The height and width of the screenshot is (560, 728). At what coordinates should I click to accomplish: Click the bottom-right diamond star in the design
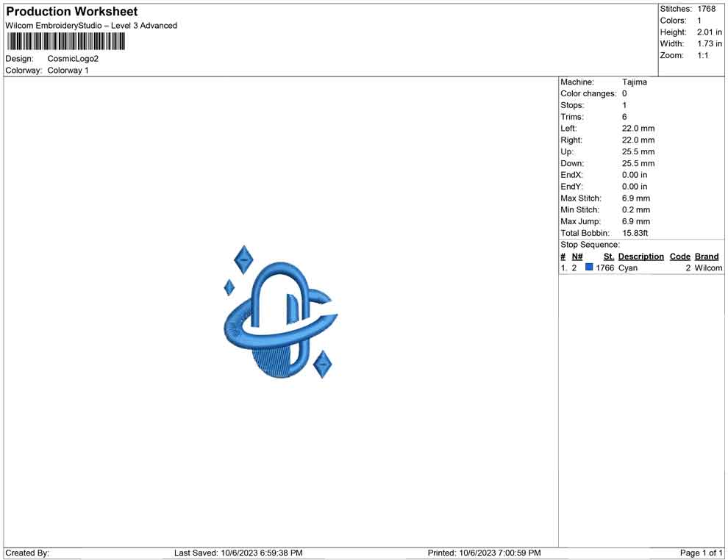pyautogui.click(x=323, y=365)
